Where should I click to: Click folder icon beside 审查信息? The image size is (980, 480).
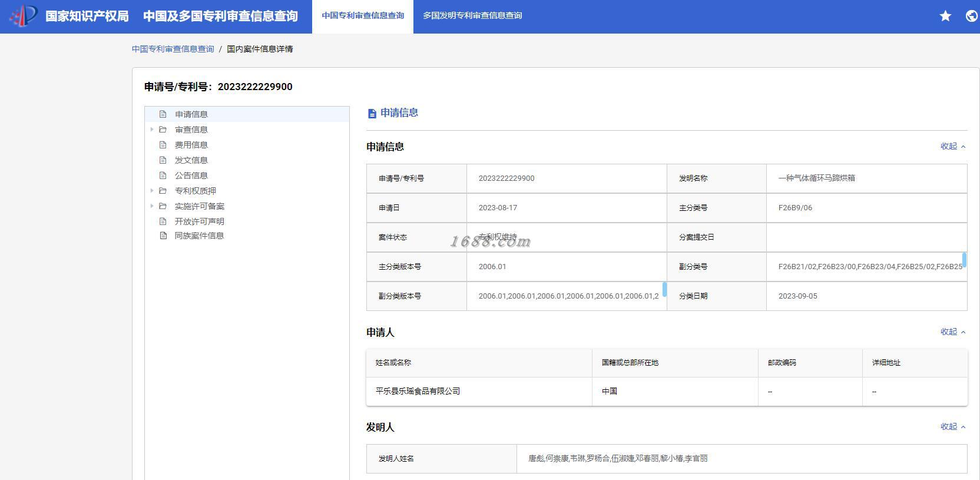click(x=163, y=130)
